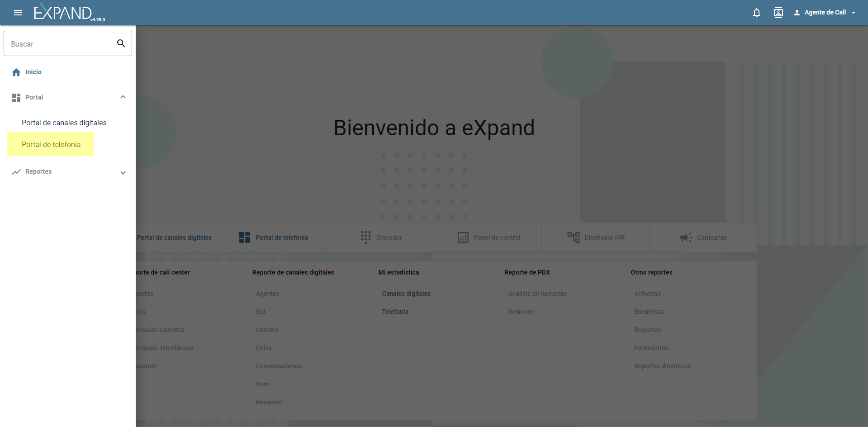Open the Campañas tile label
Screen dimensions: 868x427
pos(712,237)
